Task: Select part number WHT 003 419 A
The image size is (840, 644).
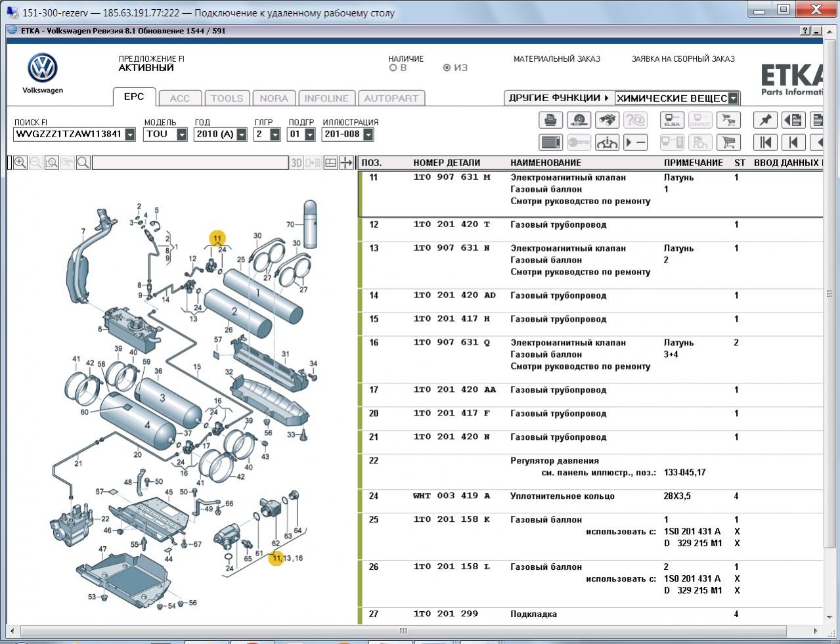Action: (x=452, y=496)
